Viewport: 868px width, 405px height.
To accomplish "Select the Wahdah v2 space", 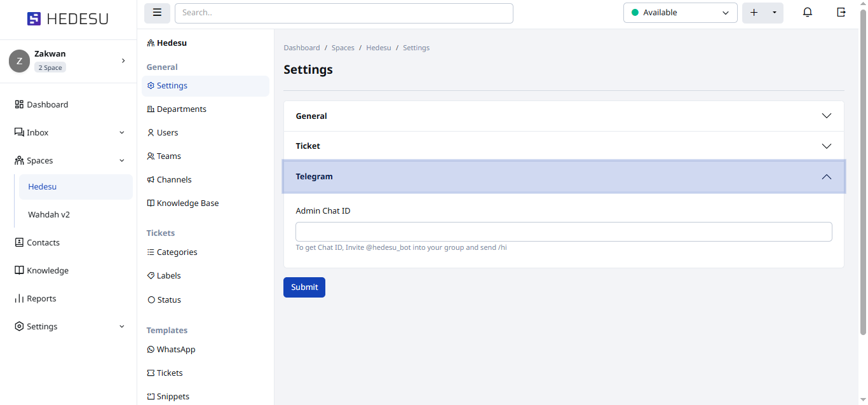I will 49,215.
